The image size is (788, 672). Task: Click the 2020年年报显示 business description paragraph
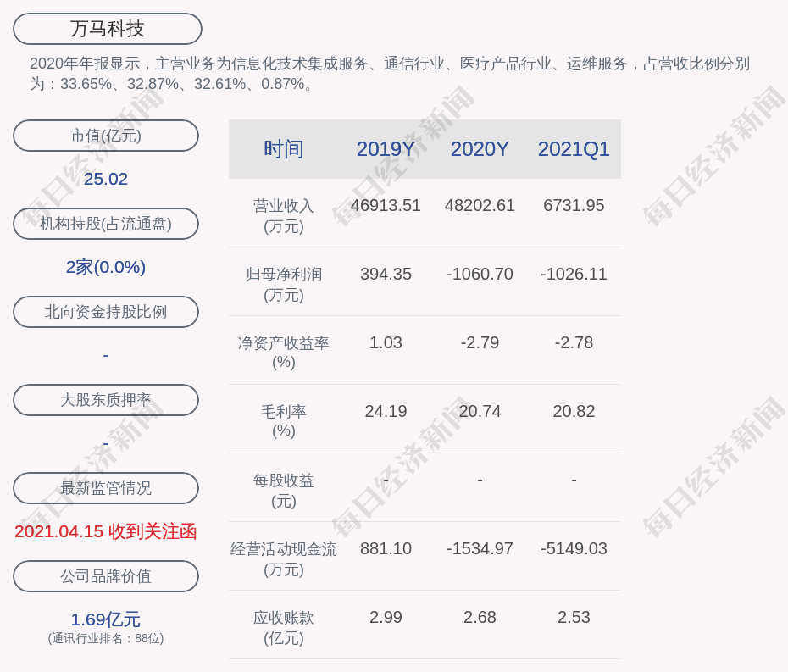pos(390,74)
